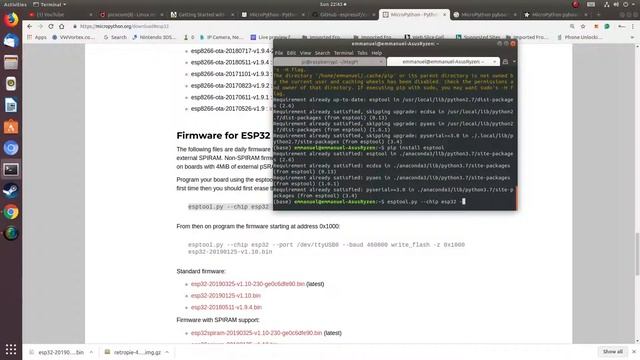
Task: Switch to the GitHub espressif browser tab
Action: click(x=344, y=15)
